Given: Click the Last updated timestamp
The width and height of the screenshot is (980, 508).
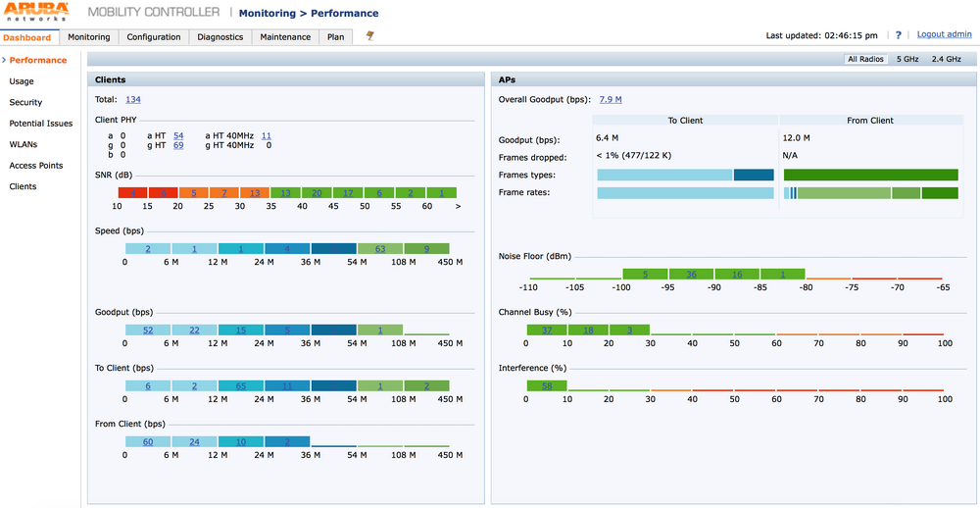Looking at the screenshot, I should 822,35.
